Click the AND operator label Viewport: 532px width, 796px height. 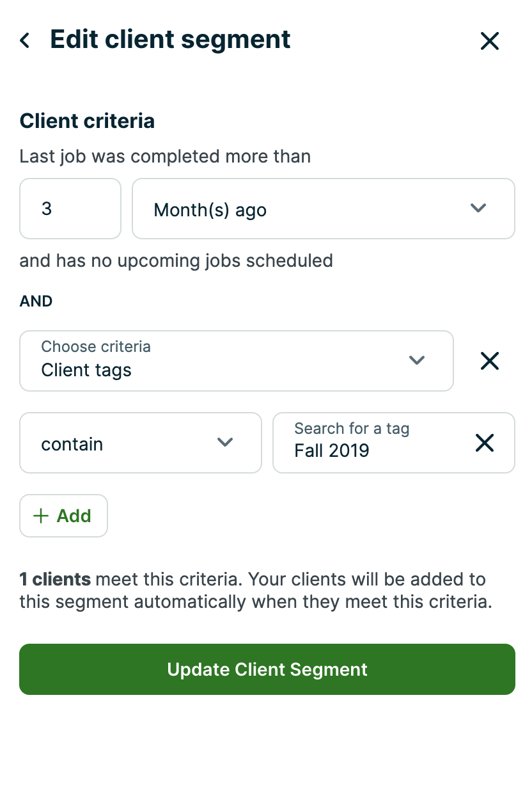pos(36,301)
